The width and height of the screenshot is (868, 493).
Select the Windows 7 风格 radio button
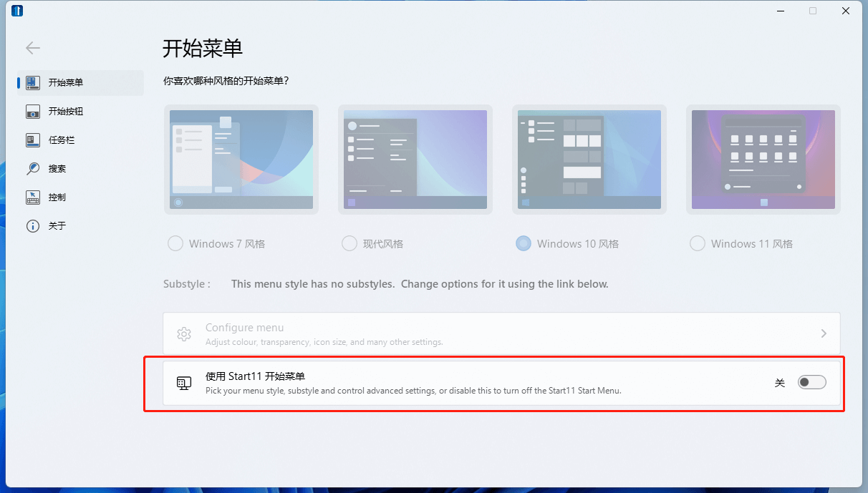175,243
